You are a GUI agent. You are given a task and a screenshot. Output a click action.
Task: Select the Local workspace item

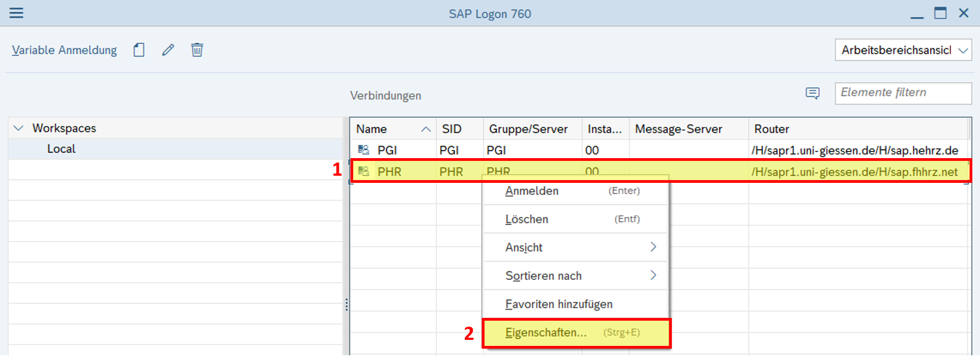click(62, 149)
